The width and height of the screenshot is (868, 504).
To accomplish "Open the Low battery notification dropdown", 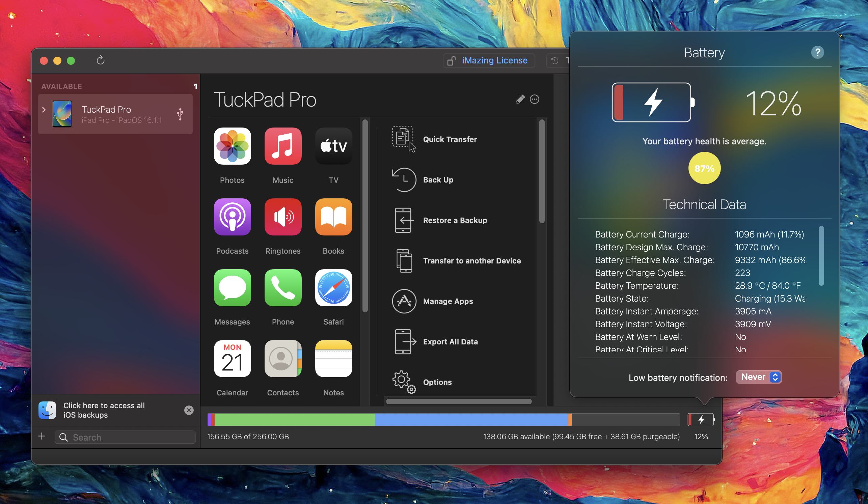I will pos(758,377).
